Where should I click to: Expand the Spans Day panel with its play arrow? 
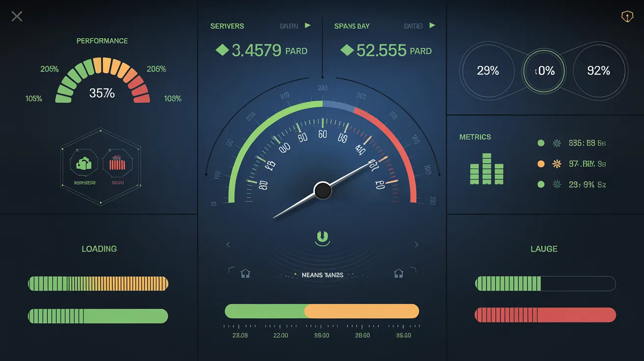[x=432, y=26]
